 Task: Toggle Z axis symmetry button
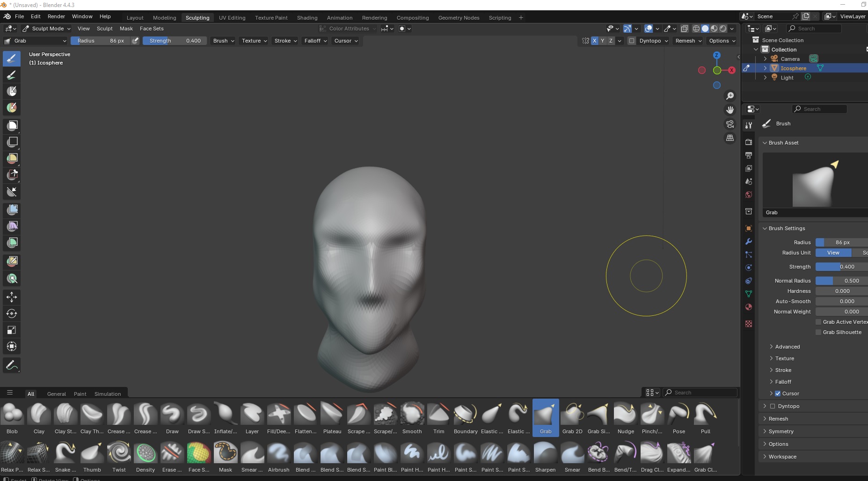point(611,41)
